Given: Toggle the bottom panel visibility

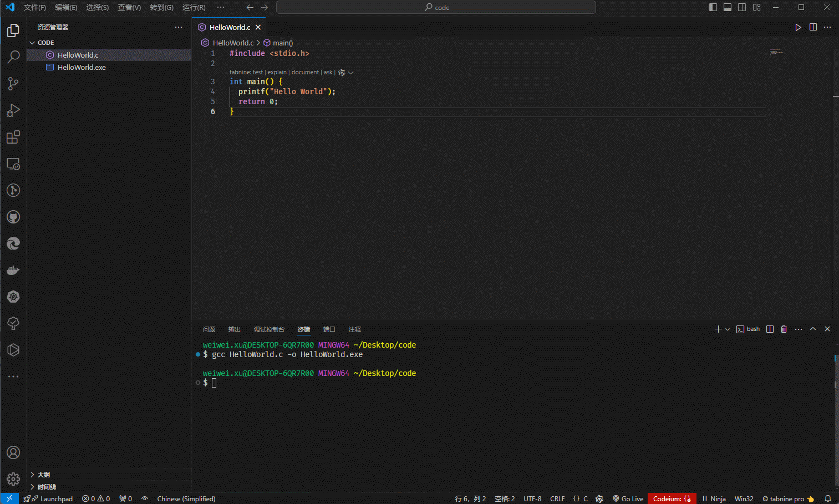Looking at the screenshot, I should pos(728,7).
